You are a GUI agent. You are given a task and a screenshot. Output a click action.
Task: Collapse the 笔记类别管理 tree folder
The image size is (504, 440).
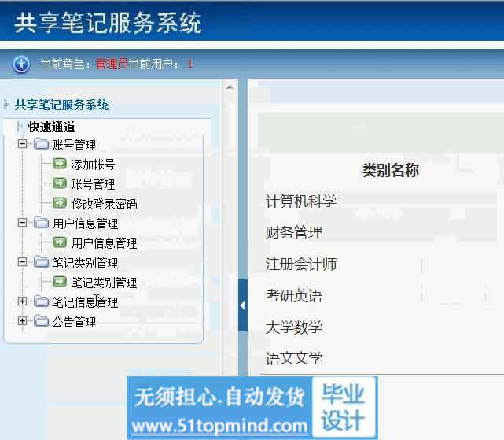click(x=22, y=261)
